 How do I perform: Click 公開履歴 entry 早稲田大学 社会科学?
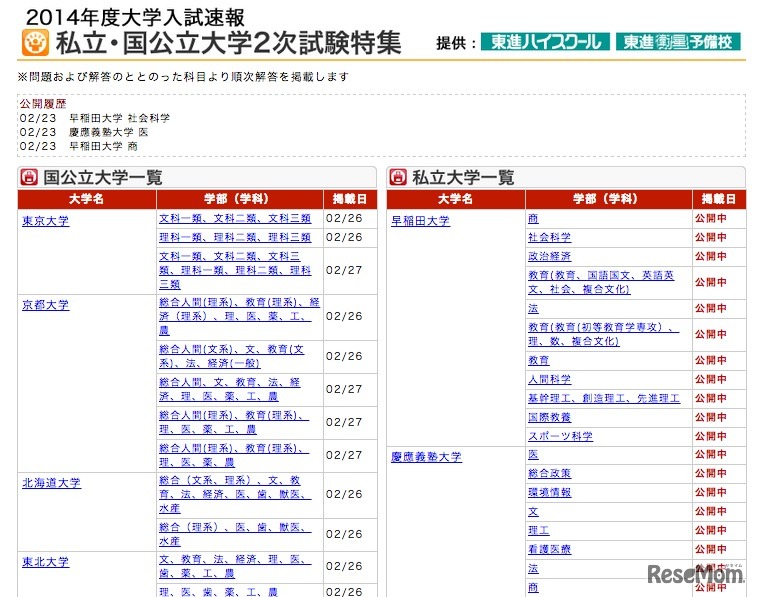pos(119,118)
